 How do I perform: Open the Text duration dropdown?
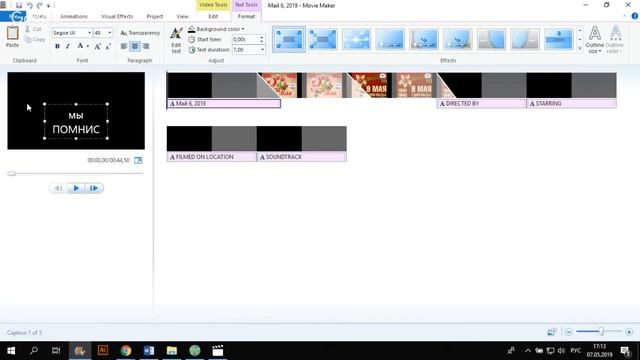[262, 50]
